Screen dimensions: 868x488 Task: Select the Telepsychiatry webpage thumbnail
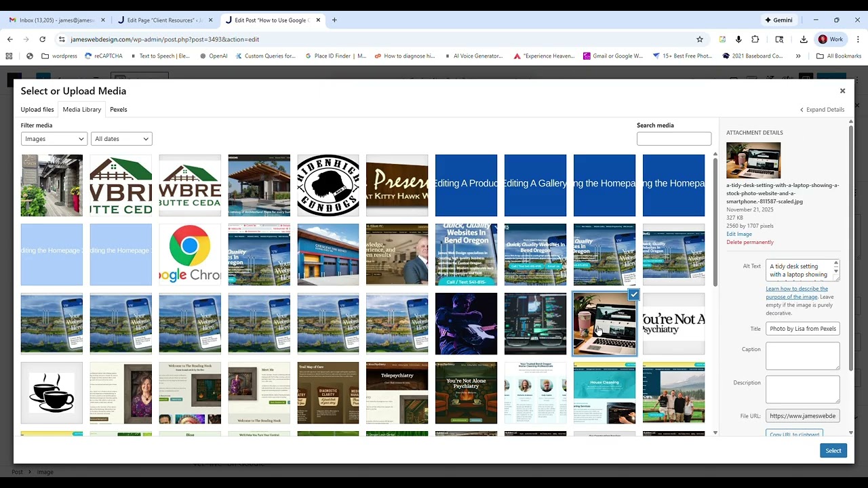click(x=397, y=393)
